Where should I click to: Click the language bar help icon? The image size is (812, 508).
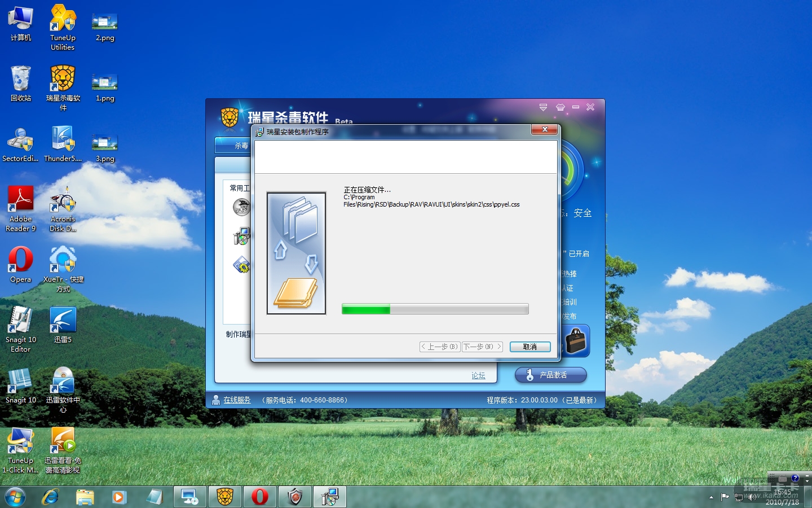pyautogui.click(x=795, y=478)
